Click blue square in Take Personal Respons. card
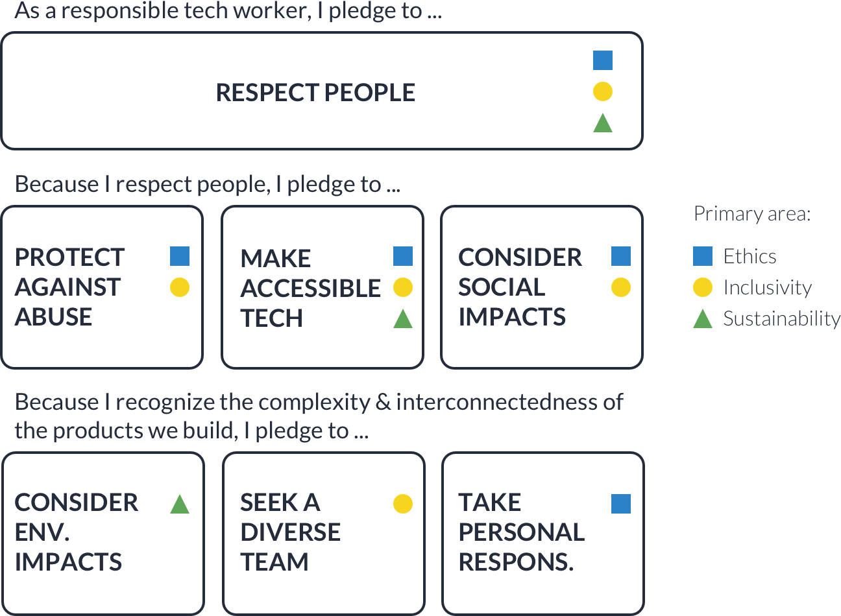 tap(621, 504)
